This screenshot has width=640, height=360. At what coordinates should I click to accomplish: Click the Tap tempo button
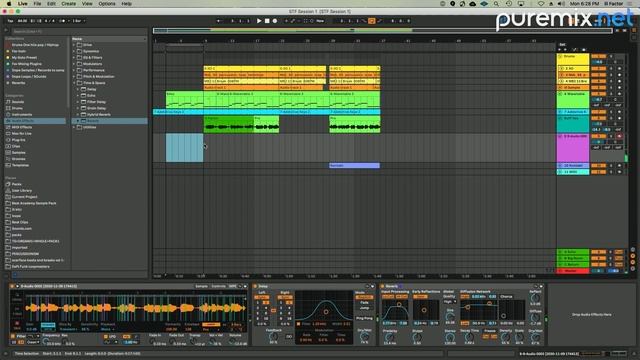(10, 21)
